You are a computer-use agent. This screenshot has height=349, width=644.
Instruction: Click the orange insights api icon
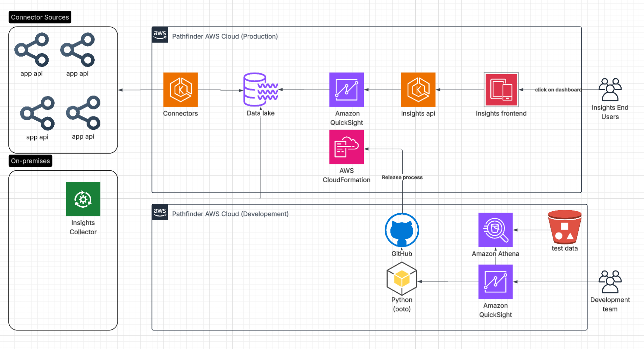pyautogui.click(x=418, y=90)
